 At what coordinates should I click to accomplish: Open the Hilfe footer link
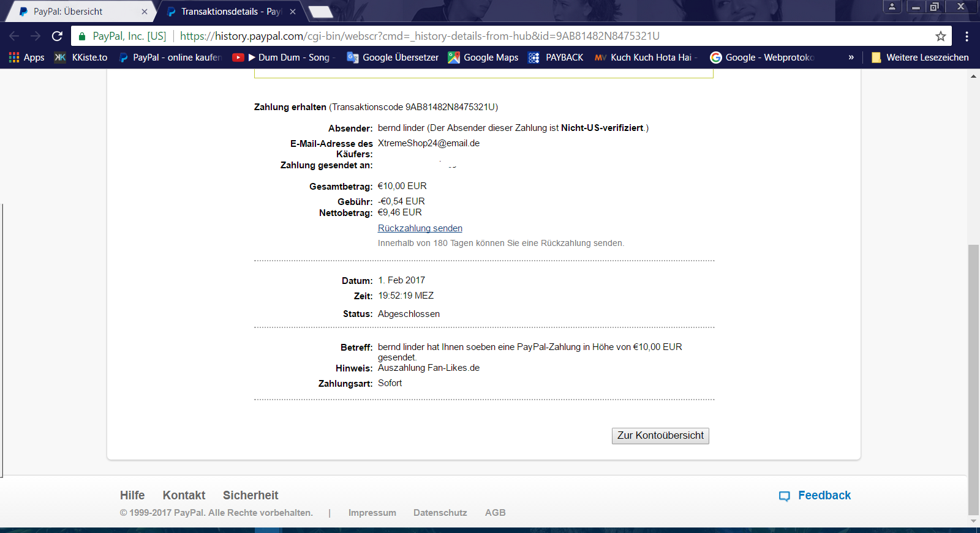[132, 496]
